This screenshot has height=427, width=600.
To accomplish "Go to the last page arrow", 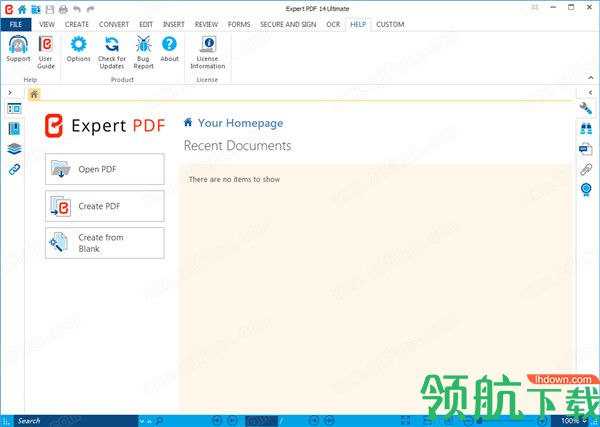I will tap(329, 421).
